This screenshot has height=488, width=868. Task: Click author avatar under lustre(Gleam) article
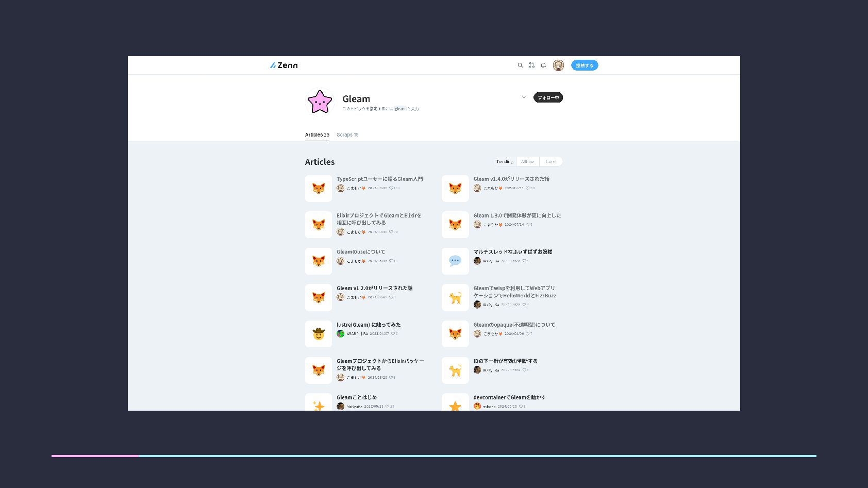tap(340, 333)
